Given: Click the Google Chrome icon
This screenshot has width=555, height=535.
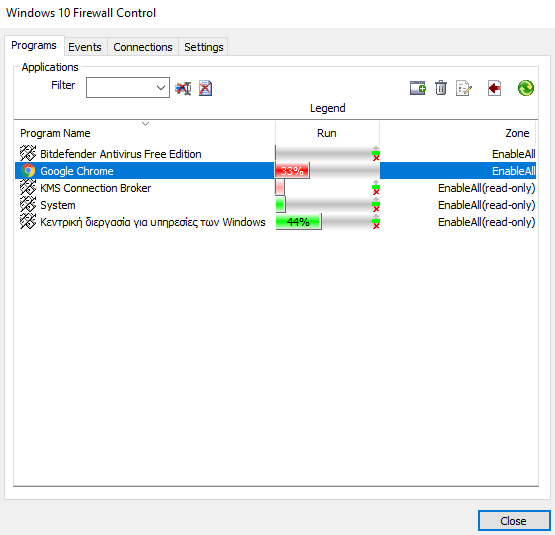Looking at the screenshot, I should [28, 171].
